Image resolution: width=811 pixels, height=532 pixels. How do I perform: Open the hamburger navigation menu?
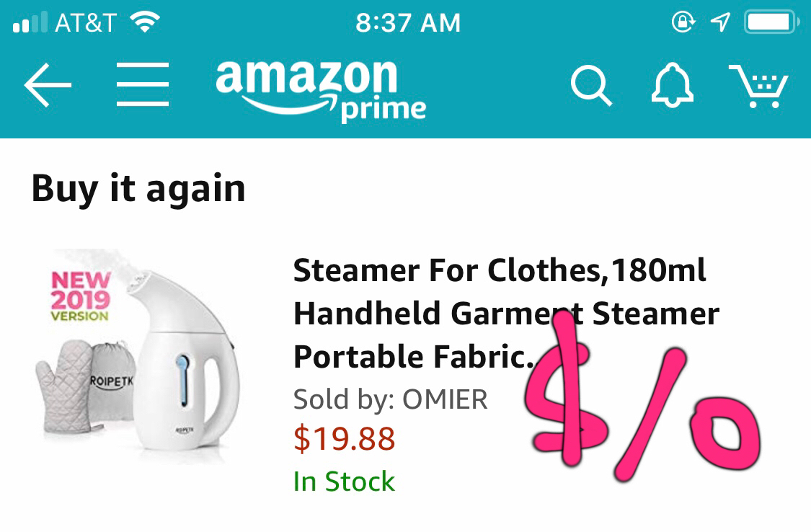click(143, 84)
